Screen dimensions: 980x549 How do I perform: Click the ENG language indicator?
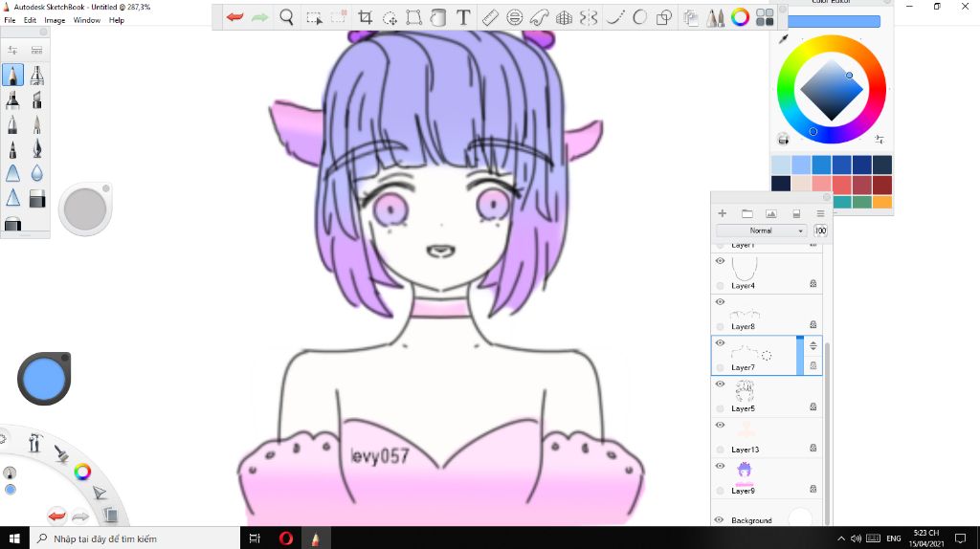click(x=894, y=538)
